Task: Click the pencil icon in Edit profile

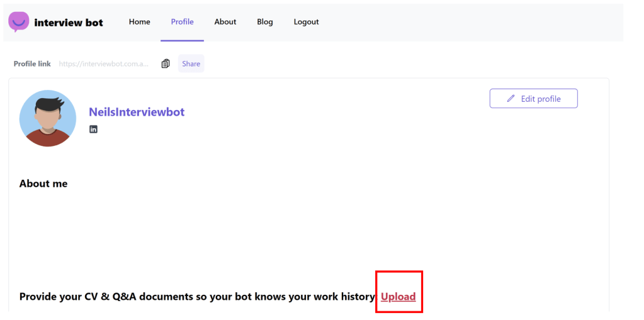Action: (x=511, y=99)
